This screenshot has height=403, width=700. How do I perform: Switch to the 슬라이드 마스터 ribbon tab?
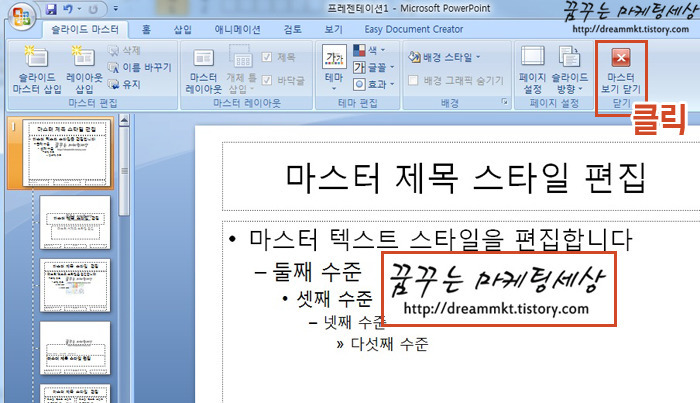pyautogui.click(x=85, y=29)
